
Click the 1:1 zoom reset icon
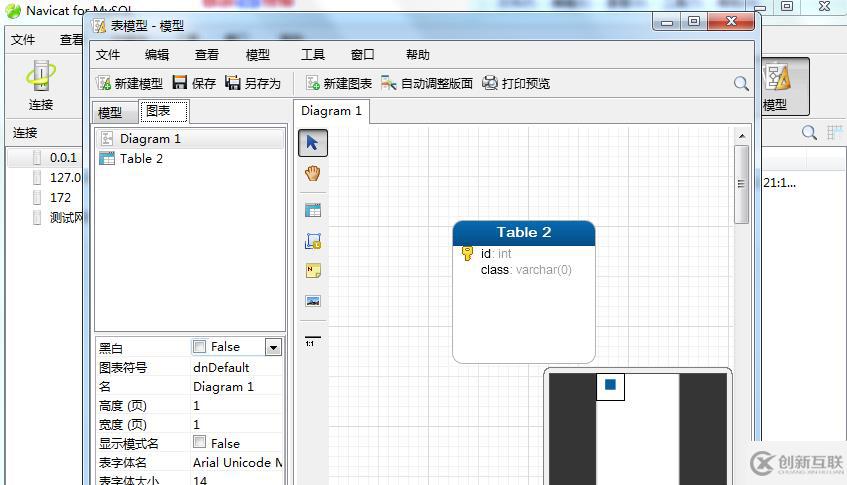pyautogui.click(x=312, y=341)
